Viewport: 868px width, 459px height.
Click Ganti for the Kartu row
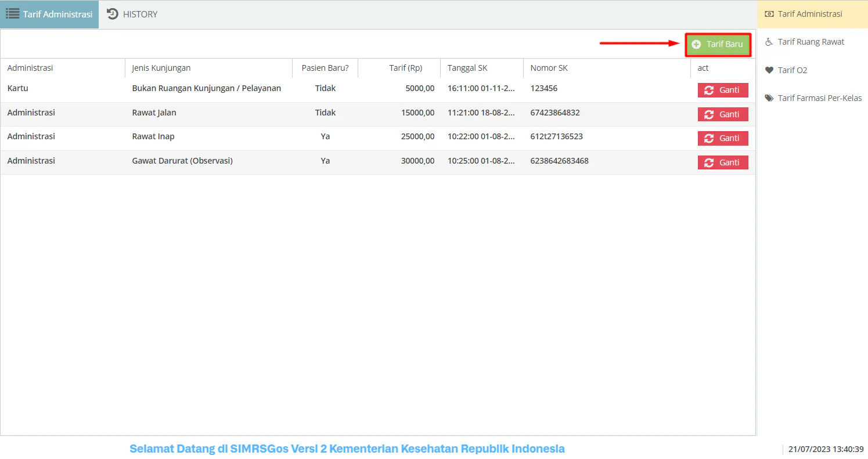(723, 90)
